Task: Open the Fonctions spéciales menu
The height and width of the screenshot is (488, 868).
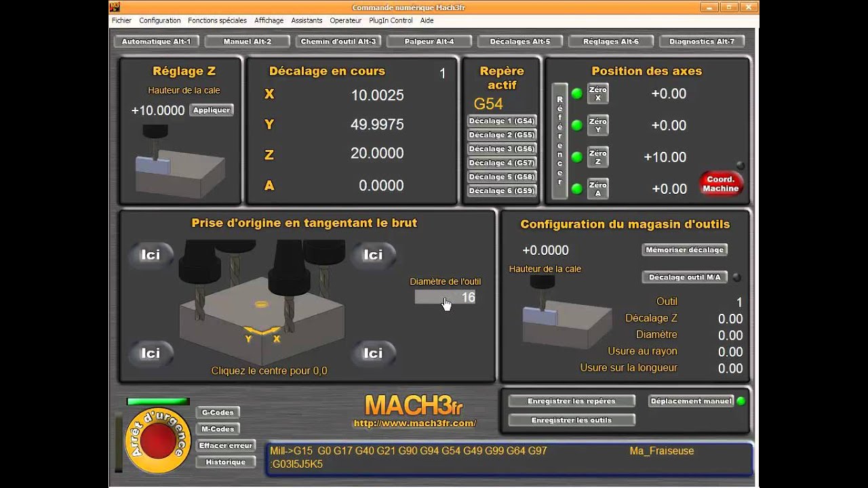Action: coord(218,21)
